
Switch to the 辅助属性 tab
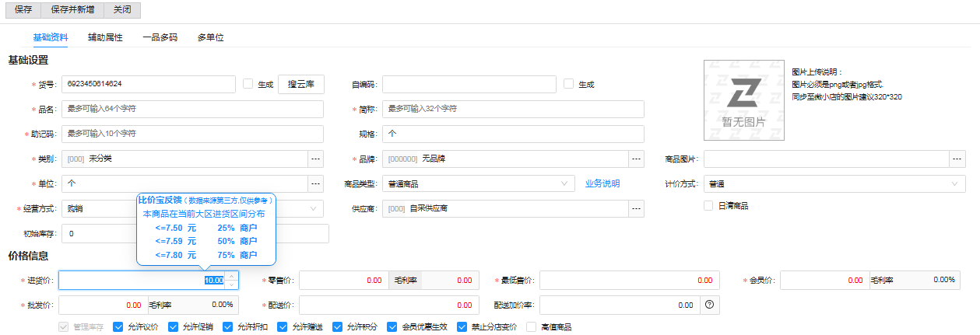pos(105,37)
